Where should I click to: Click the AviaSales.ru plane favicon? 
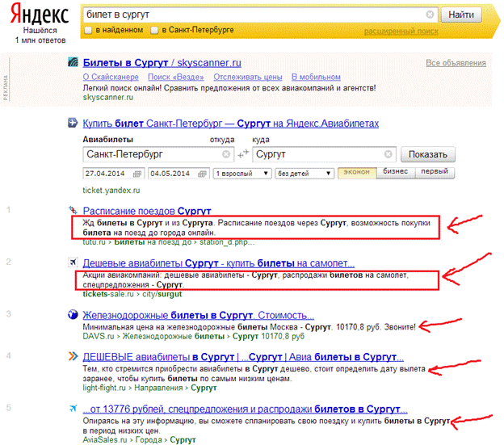coord(73,408)
